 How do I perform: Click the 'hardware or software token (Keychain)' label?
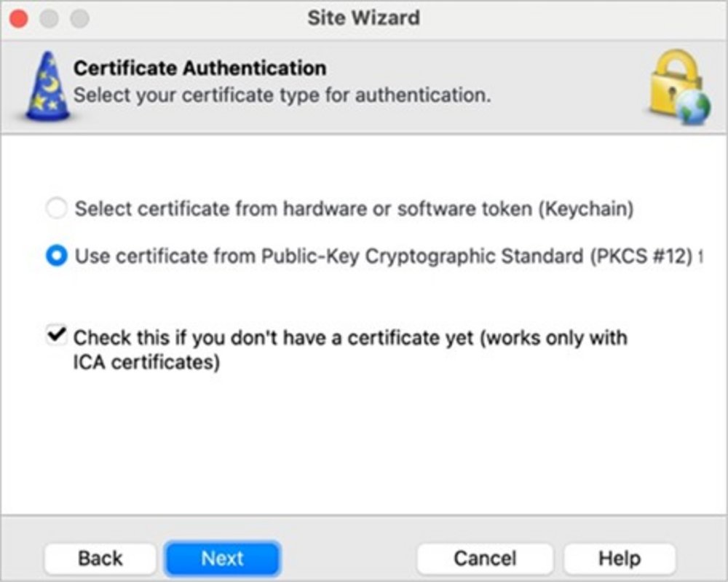458,210
